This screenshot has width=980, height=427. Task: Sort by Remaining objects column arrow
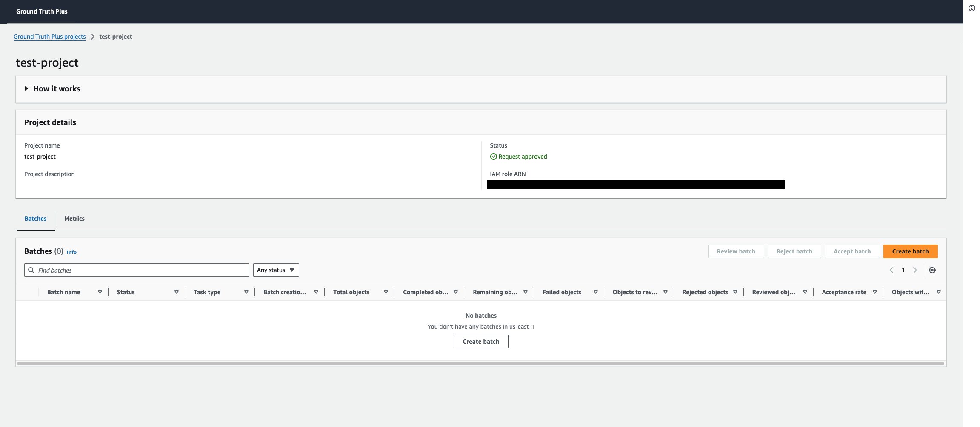[x=526, y=292]
